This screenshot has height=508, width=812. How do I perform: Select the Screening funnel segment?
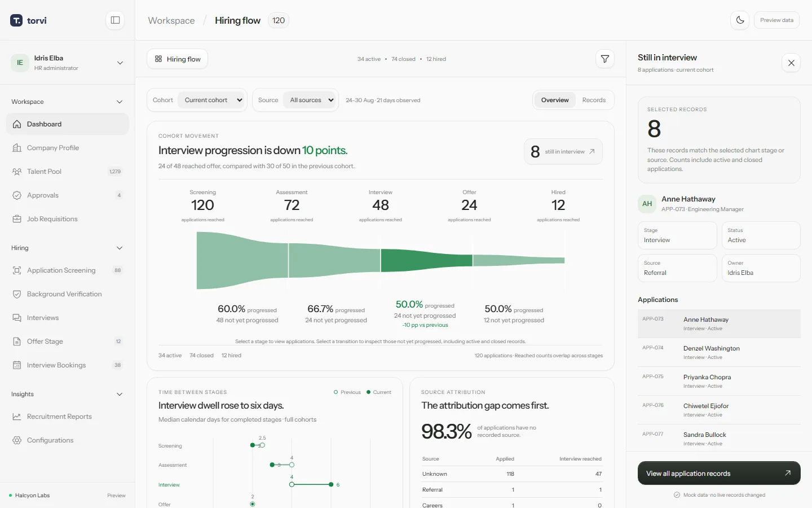click(x=242, y=260)
